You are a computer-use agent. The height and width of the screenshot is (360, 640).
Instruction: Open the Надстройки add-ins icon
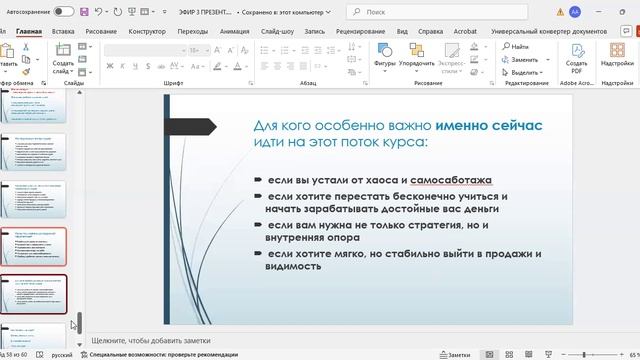click(617, 54)
